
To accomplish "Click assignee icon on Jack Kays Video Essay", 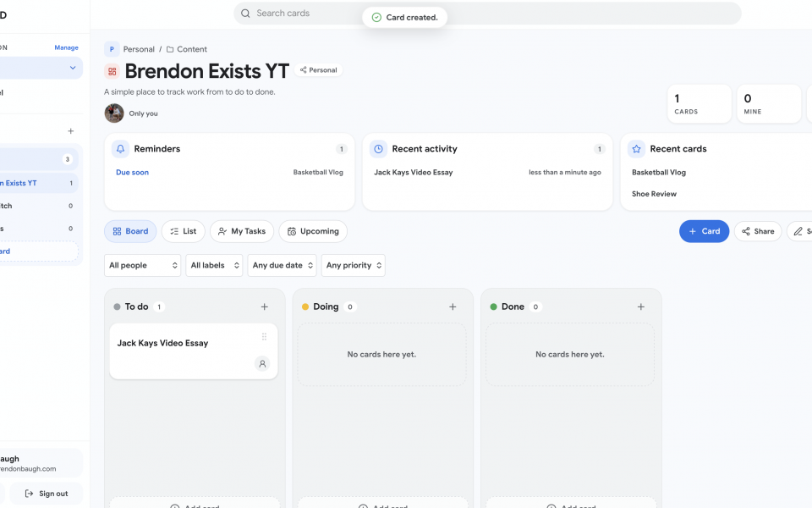I will [262, 363].
